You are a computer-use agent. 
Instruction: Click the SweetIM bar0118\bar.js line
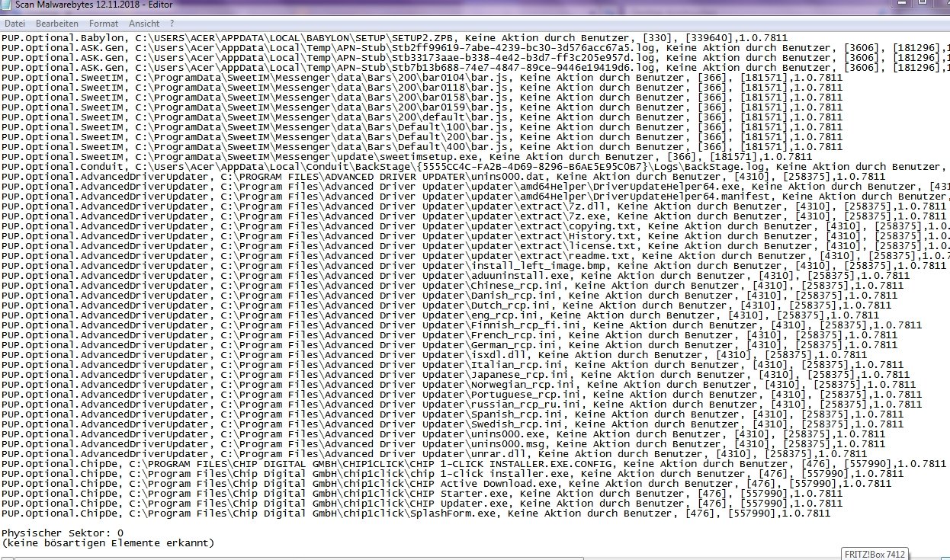coord(422,87)
